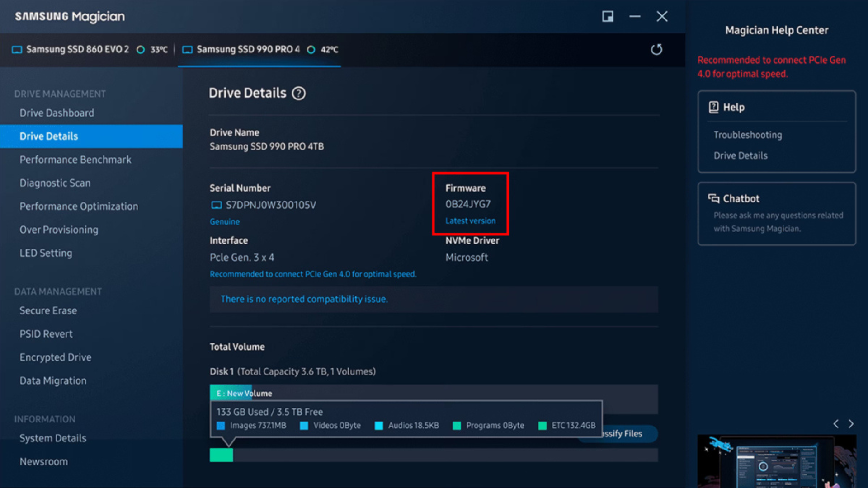The image size is (868, 488).
Task: Open Troubleshooting help link
Action: click(747, 135)
